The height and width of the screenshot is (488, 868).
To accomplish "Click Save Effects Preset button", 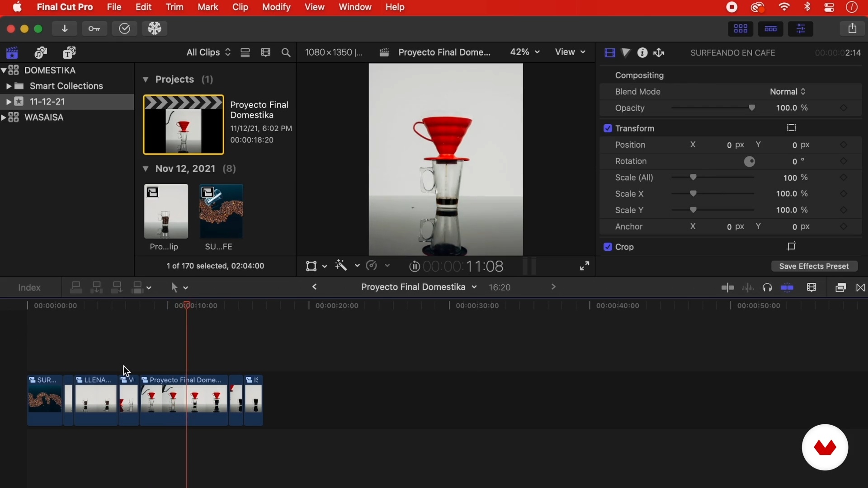I will click(814, 266).
